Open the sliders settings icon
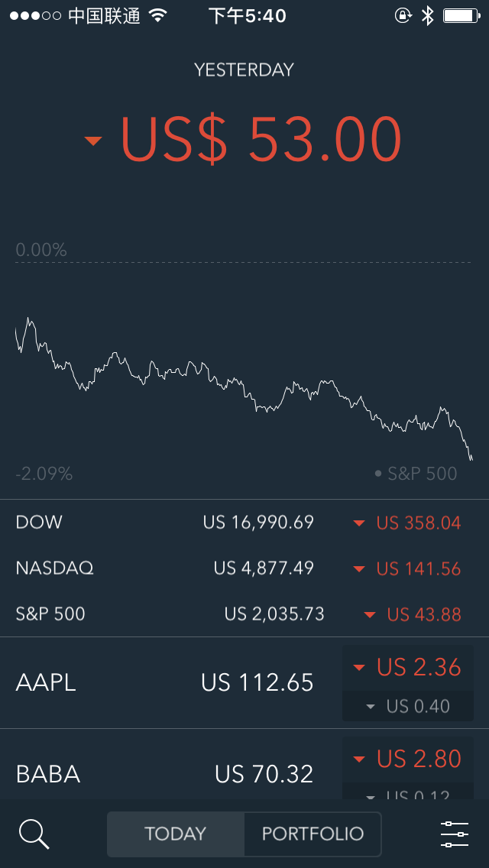 point(455,834)
